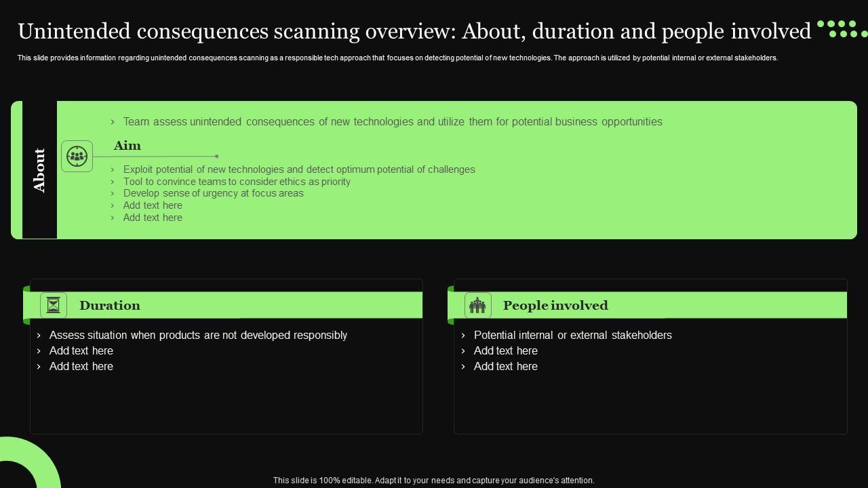Click 'Develop sense of urgency' bullet

pos(213,193)
